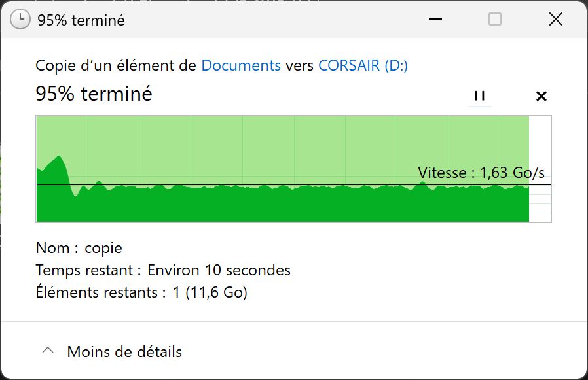Screen dimensions: 588x380
Task: Open the Documents source folder link
Action: 241,65
